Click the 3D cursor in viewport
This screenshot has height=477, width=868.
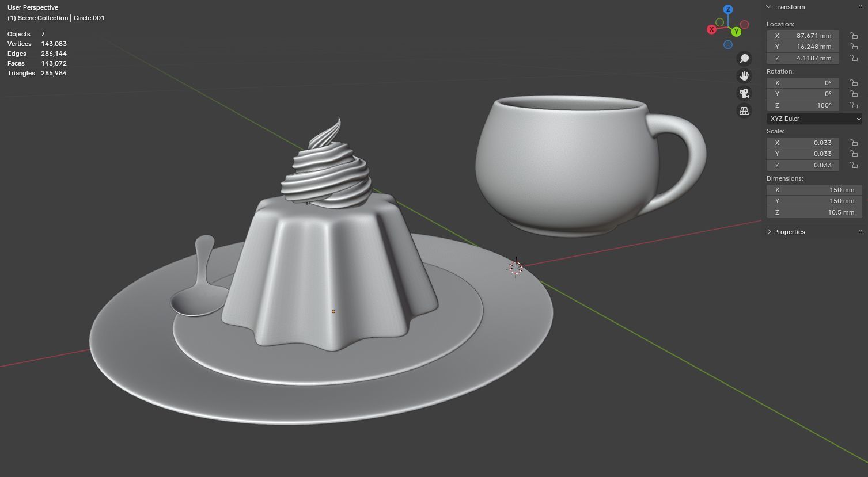click(x=516, y=268)
